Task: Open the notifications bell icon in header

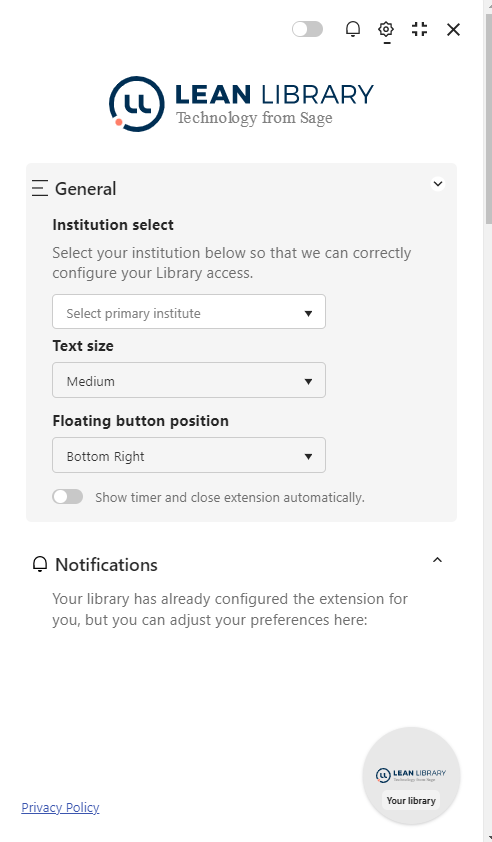Action: click(352, 29)
